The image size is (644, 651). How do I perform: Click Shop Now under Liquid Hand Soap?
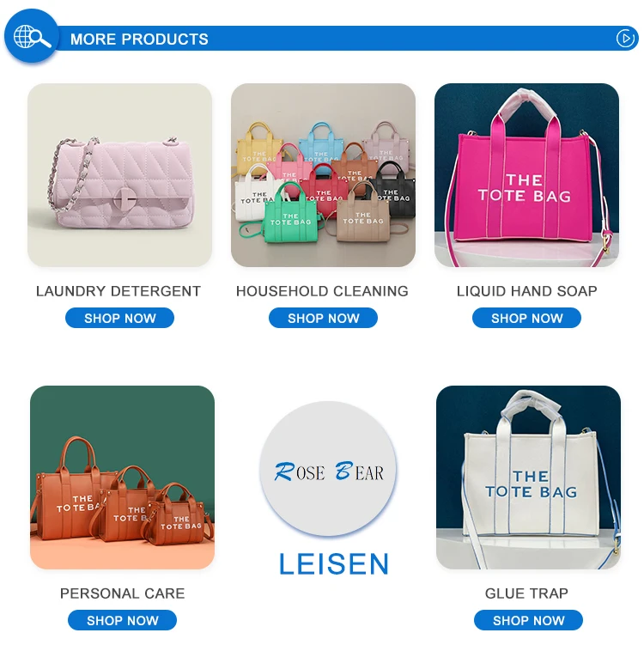coord(526,318)
